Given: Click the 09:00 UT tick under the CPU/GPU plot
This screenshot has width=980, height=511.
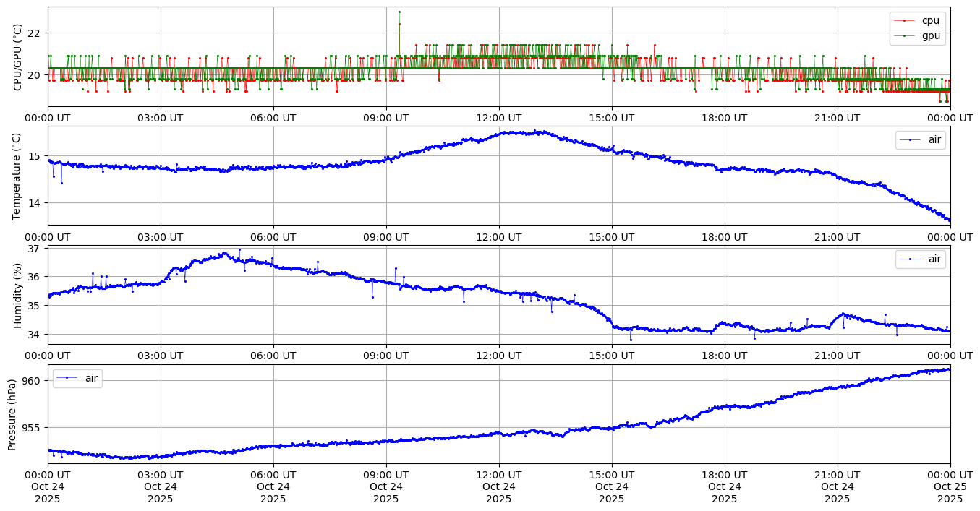Looking at the screenshot, I should click(x=385, y=118).
